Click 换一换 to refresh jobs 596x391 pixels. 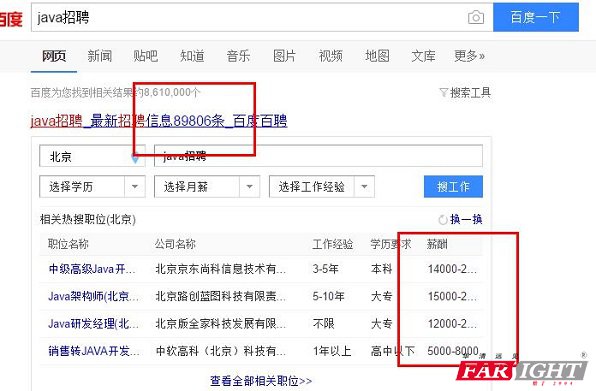coord(466,219)
